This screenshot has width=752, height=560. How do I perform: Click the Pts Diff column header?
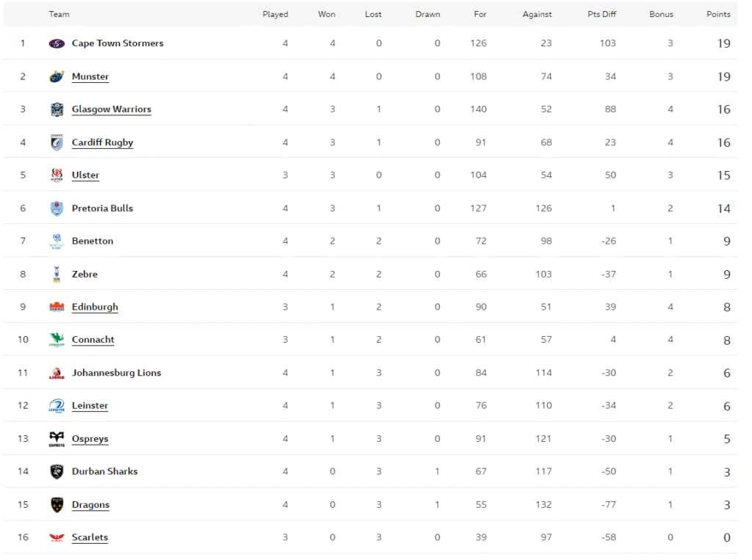tap(601, 14)
